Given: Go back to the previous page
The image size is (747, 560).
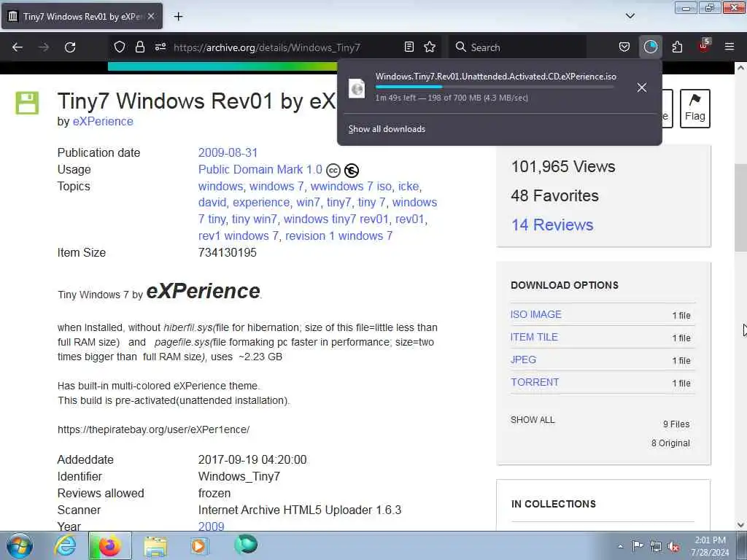Looking at the screenshot, I should pos(18,47).
